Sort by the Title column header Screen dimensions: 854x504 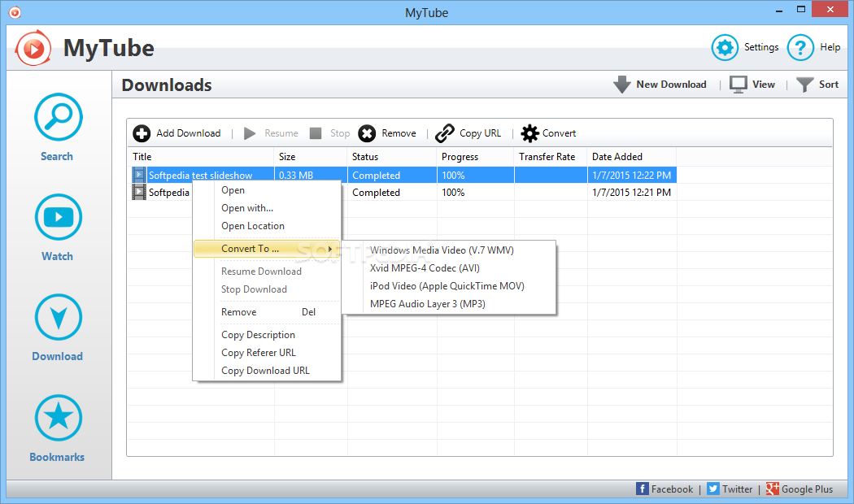coord(201,157)
